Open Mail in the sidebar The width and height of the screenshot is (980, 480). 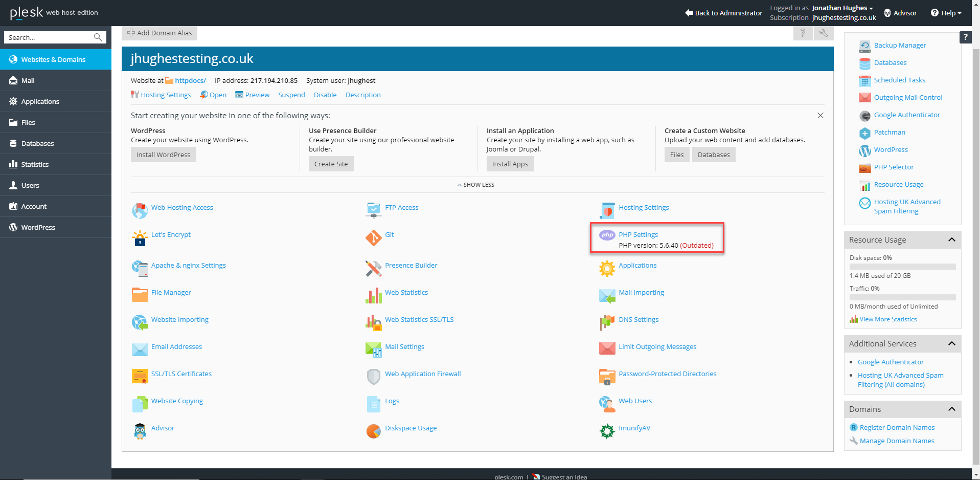click(x=56, y=80)
